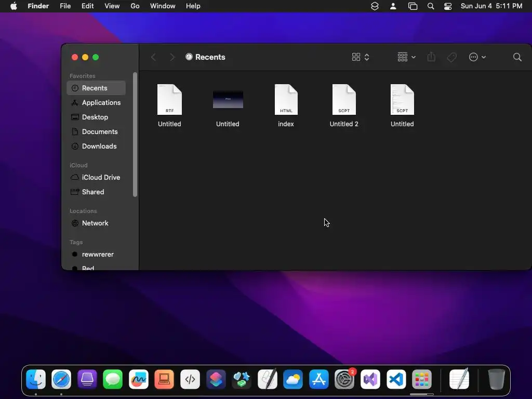Open the File menu
Screen dimensions: 532x399
pos(65,6)
